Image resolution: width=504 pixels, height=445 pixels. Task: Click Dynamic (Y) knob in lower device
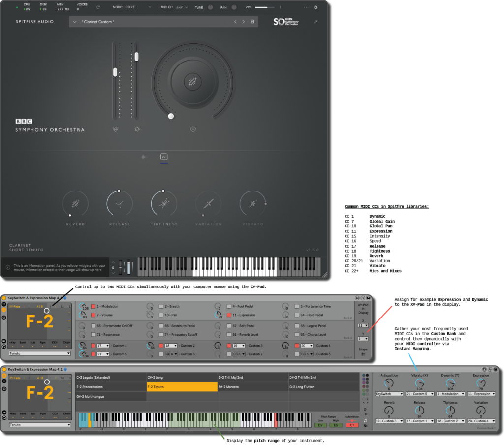[450, 383]
